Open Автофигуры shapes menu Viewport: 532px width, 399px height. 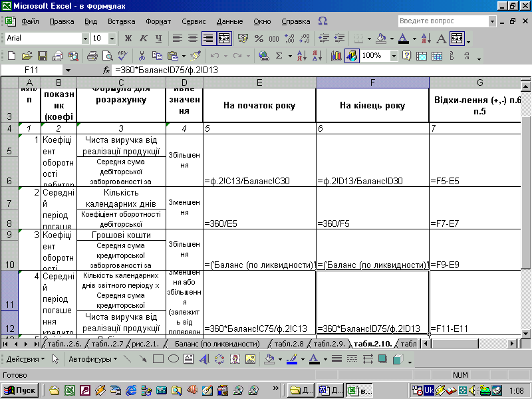(x=92, y=359)
